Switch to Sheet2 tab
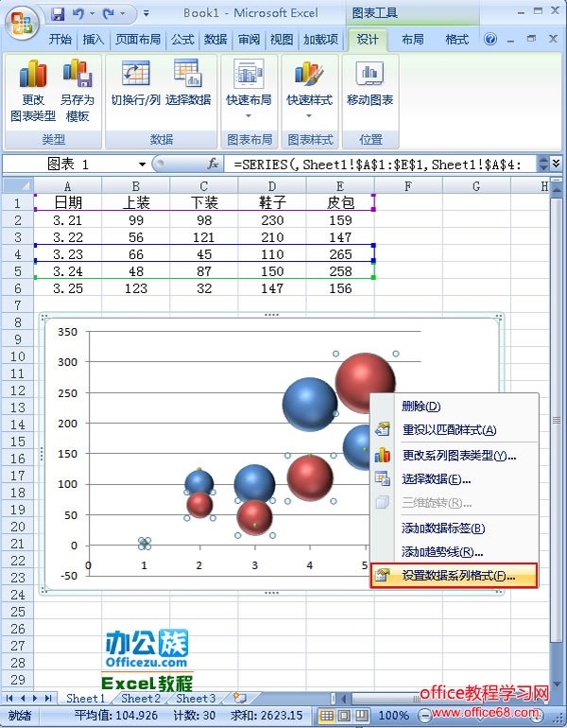The height and width of the screenshot is (728, 567). point(141,699)
